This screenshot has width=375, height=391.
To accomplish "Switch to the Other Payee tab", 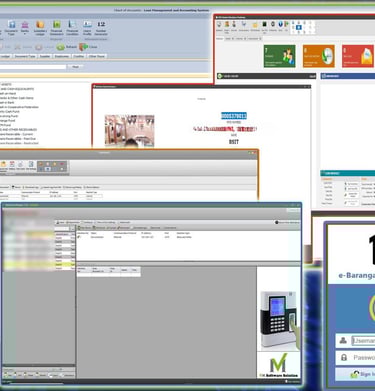I will 97,56.
